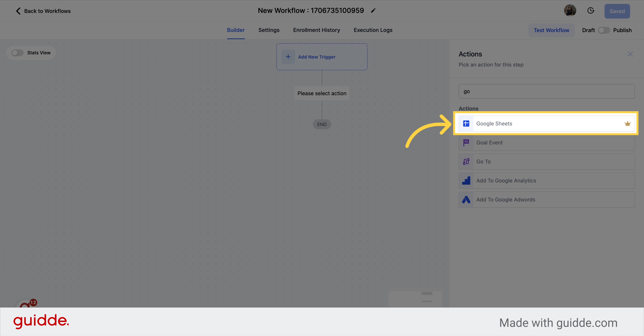Screen dimensions: 644x336
Task: Click the Google Adwords logo icon
Action: pos(466,199)
